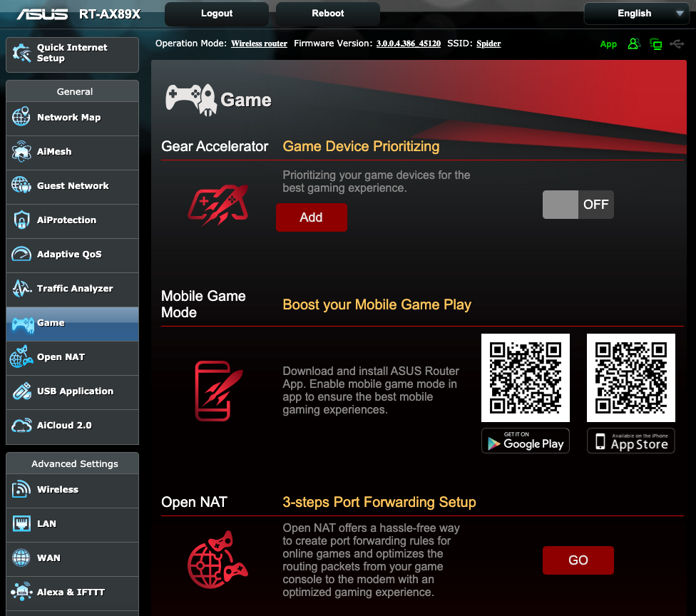Open the Guest Network page

72,187
